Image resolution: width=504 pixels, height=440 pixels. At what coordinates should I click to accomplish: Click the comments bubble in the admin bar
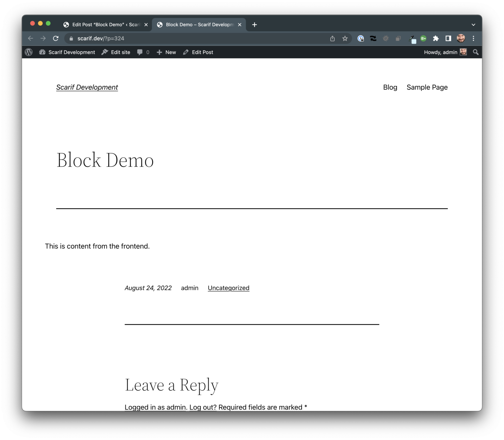pyautogui.click(x=140, y=52)
